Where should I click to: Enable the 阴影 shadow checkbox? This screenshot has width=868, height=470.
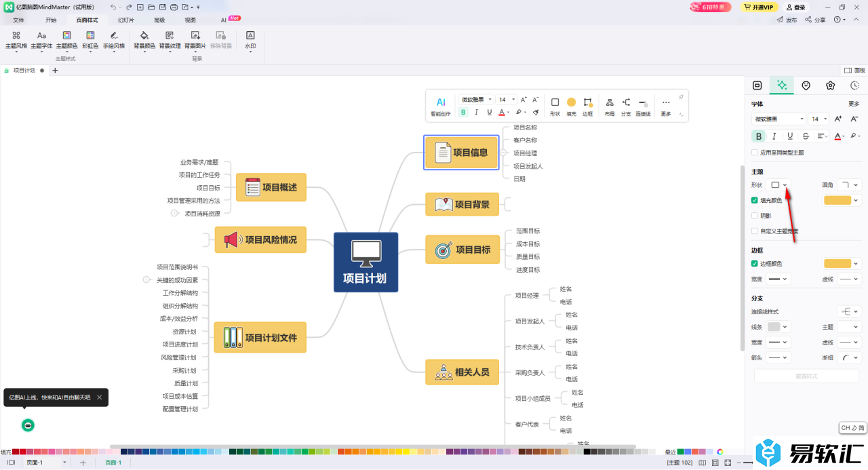(x=755, y=216)
